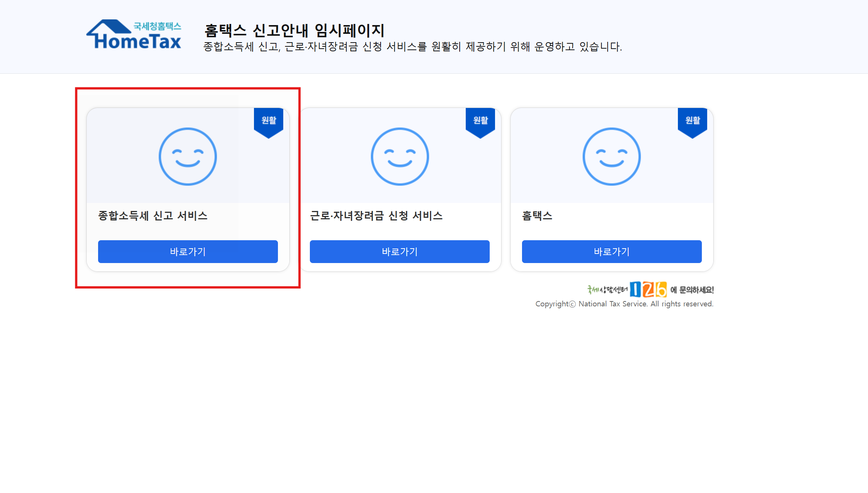The width and height of the screenshot is (868, 493).
Task: Click 국세청홈택스 text above the HomeTax logo
Action: click(x=157, y=26)
